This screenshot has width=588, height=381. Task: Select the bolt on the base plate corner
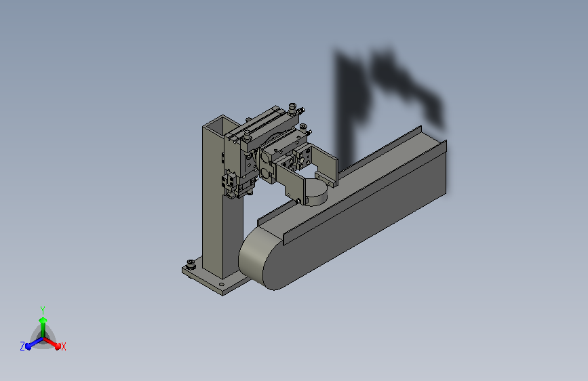[191, 264]
